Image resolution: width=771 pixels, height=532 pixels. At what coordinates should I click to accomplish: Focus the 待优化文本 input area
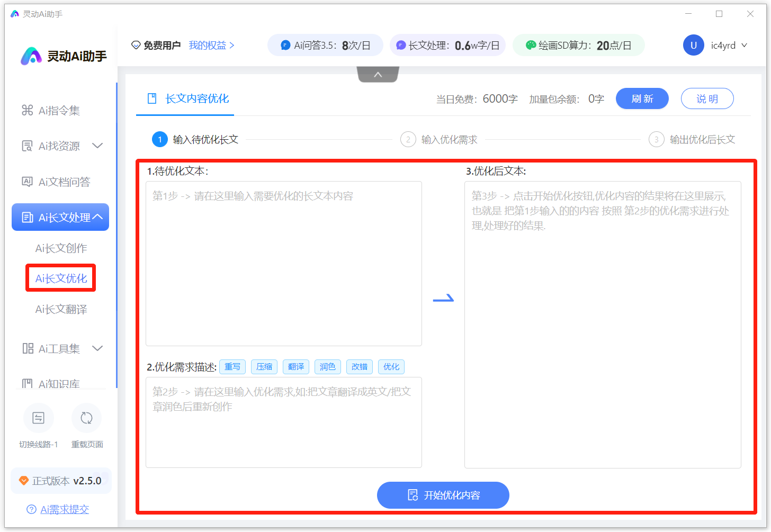284,264
